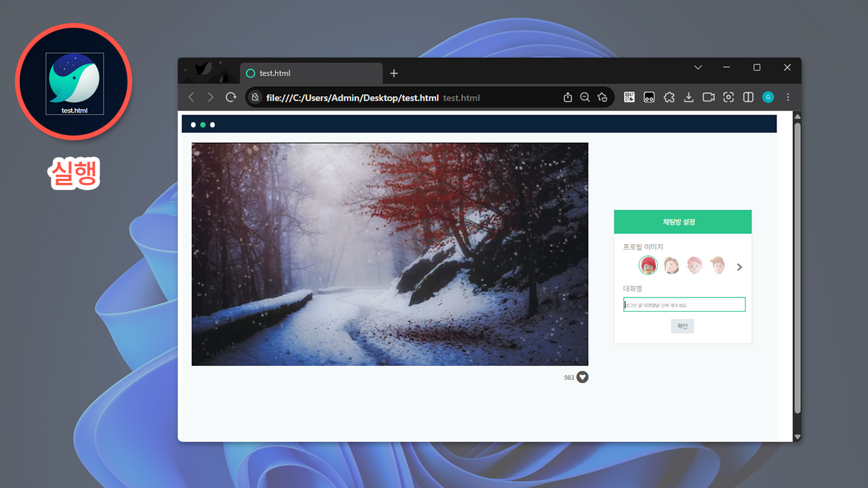The height and width of the screenshot is (488, 868).
Task: Click the share icon in address bar
Action: (x=568, y=98)
